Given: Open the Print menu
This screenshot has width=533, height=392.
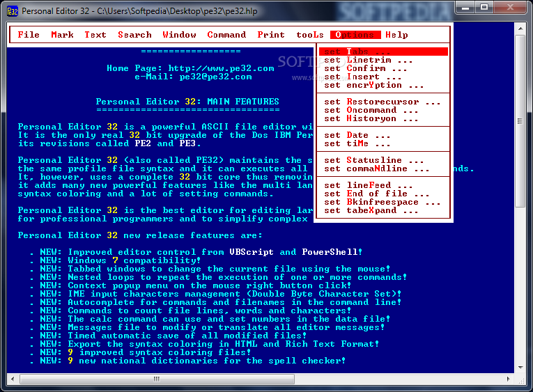Looking at the screenshot, I should click(270, 35).
